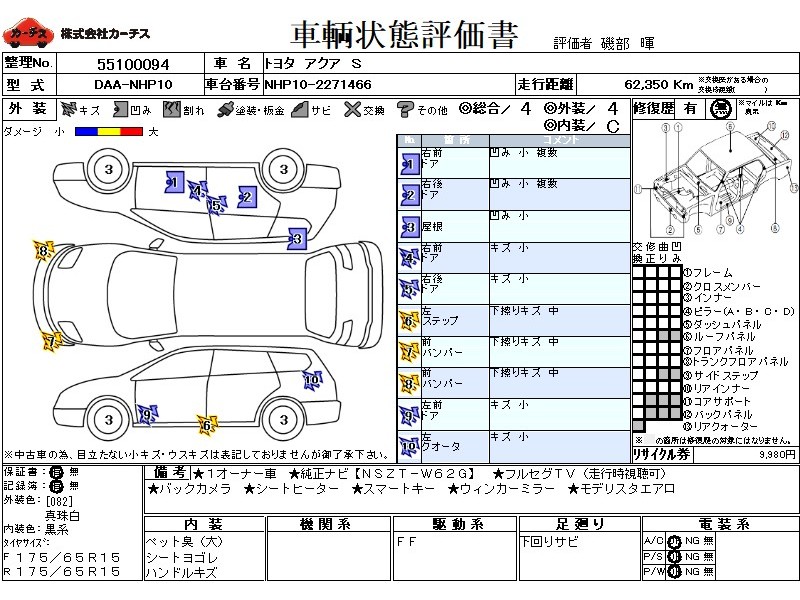Image resolution: width=800 pixels, height=600 pixels.
Task: Click yellow damage marker 7 on car diagram
Action: [x=50, y=341]
